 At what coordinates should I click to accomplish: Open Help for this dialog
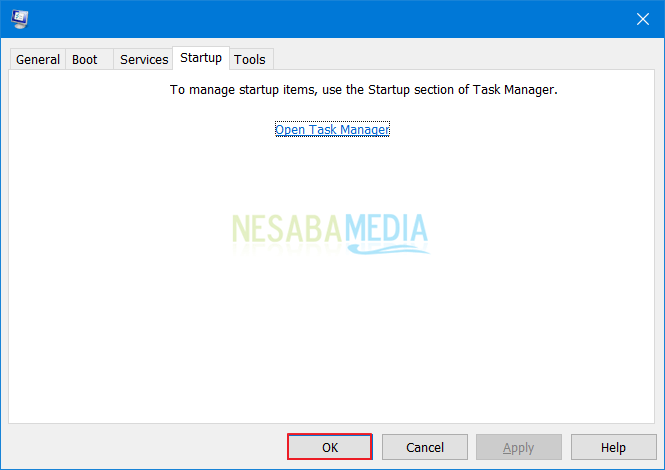coord(613,447)
